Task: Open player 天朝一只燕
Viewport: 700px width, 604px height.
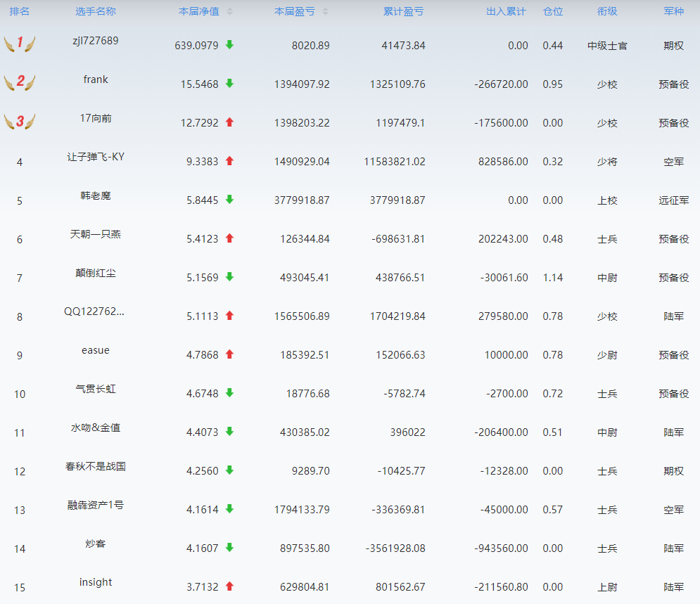Action: click(96, 234)
